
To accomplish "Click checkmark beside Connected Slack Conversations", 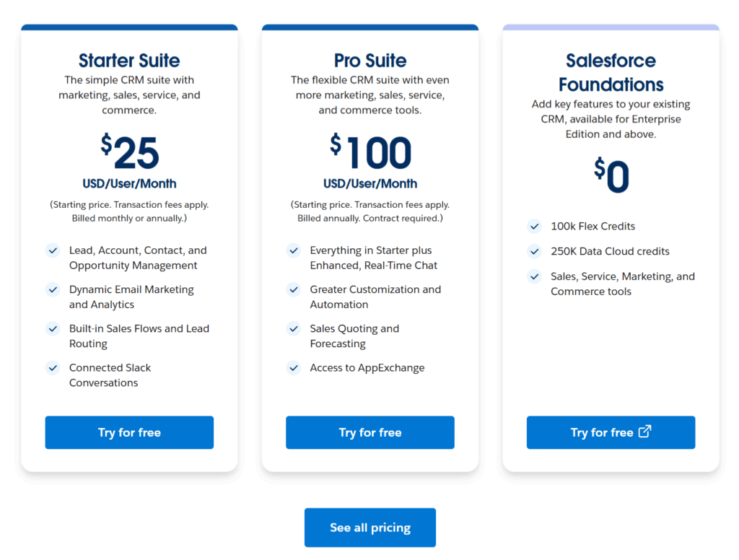I will pyautogui.click(x=53, y=367).
